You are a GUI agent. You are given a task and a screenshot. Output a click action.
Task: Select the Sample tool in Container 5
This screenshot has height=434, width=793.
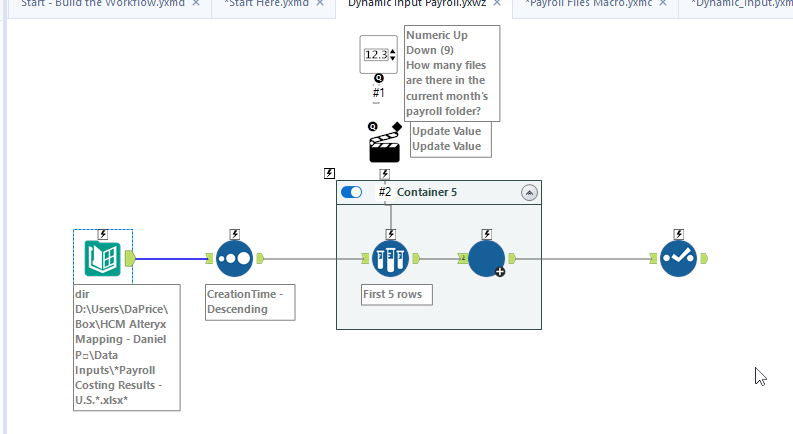tap(390, 258)
